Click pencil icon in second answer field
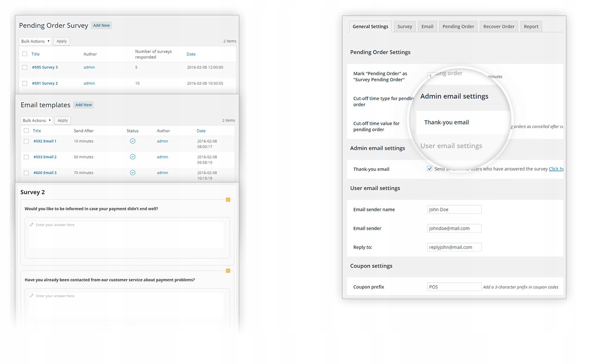The height and width of the screenshot is (364, 592). (32, 296)
